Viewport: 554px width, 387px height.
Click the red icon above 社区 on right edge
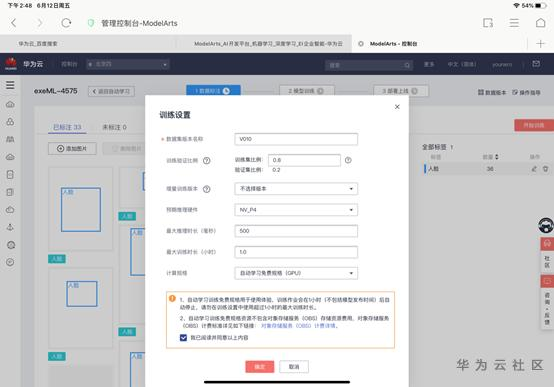547,244
